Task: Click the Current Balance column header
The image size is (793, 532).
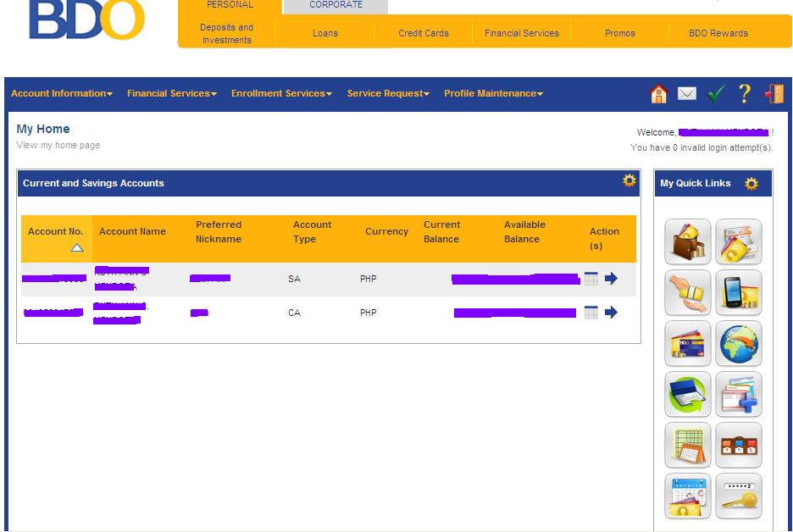Action: coord(442,231)
